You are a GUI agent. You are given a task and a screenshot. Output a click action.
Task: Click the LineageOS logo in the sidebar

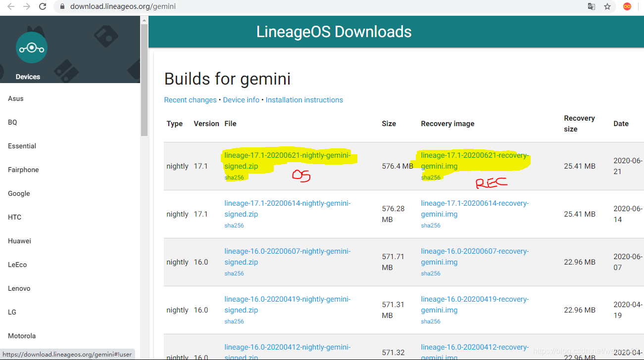click(31, 48)
